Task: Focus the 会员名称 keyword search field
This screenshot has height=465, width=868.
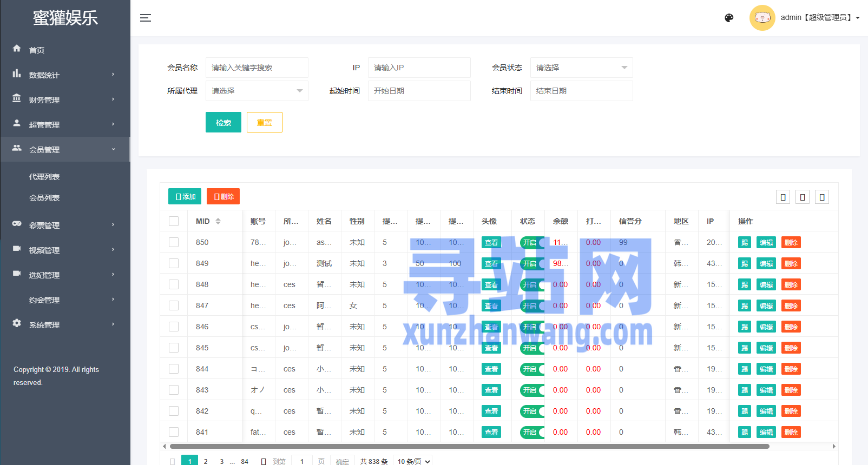Action: tap(257, 68)
